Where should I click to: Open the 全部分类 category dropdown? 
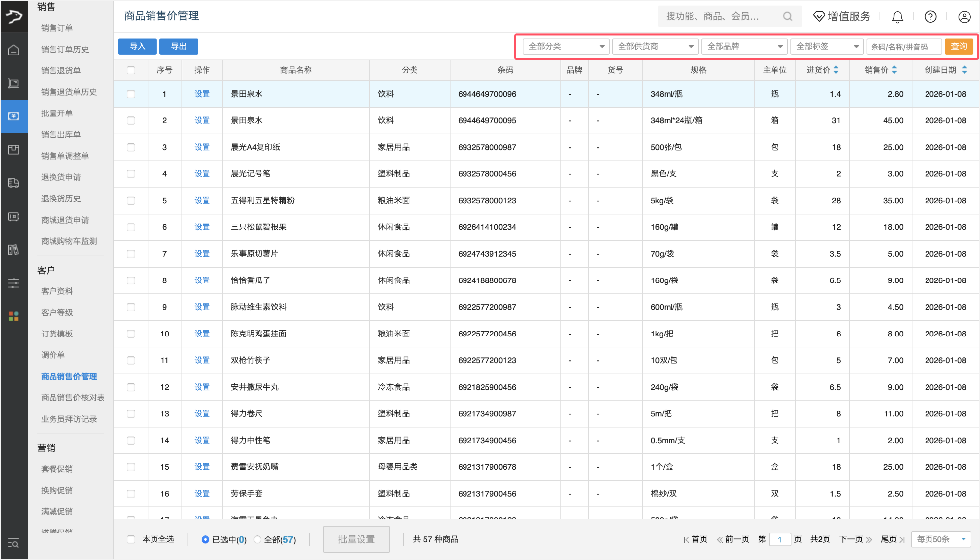click(x=565, y=46)
